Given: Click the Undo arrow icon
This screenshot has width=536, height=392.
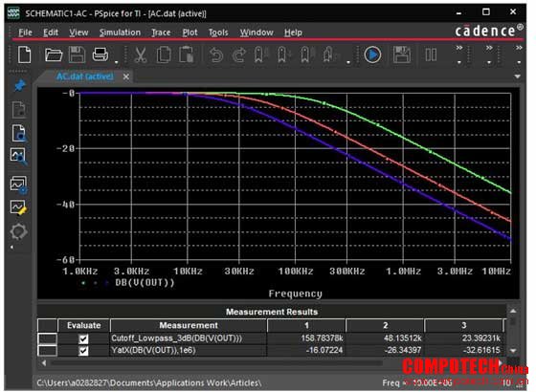Looking at the screenshot, I should pyautogui.click(x=216, y=55).
